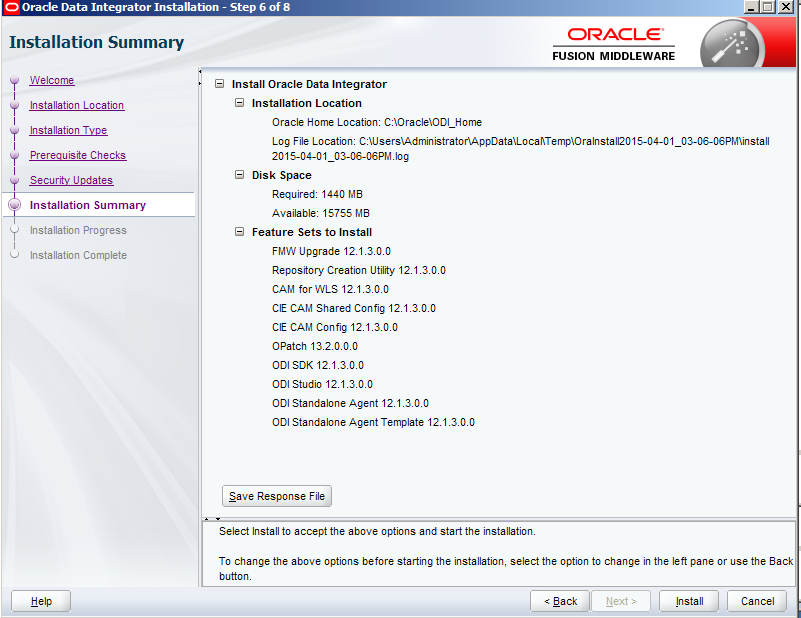Collapse the Installation Location tree section
Screen dimensions: 801x618
point(239,103)
